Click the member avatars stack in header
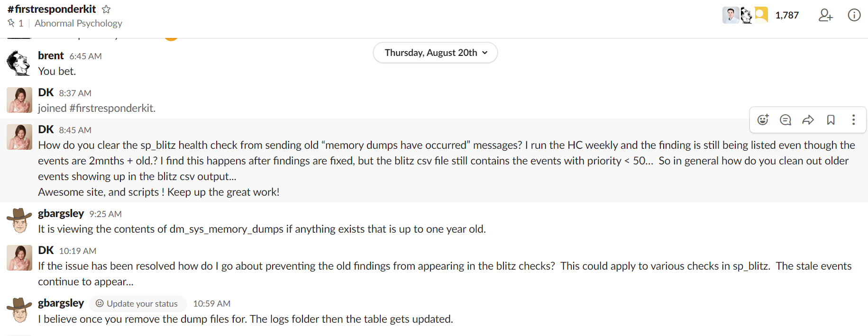Image resolution: width=868 pixels, height=336 pixels. pyautogui.click(x=745, y=15)
